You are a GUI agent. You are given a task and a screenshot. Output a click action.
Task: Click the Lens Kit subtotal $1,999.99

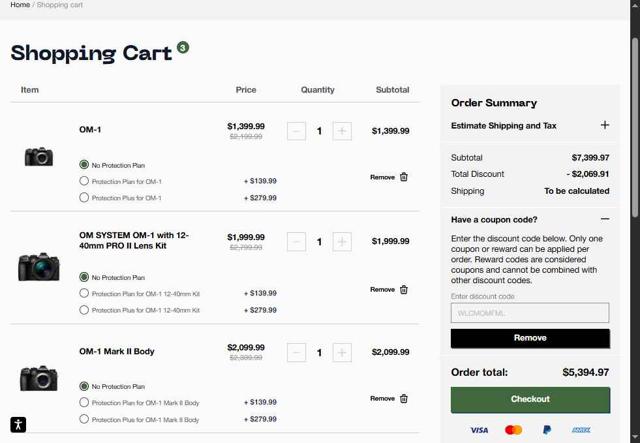click(391, 241)
